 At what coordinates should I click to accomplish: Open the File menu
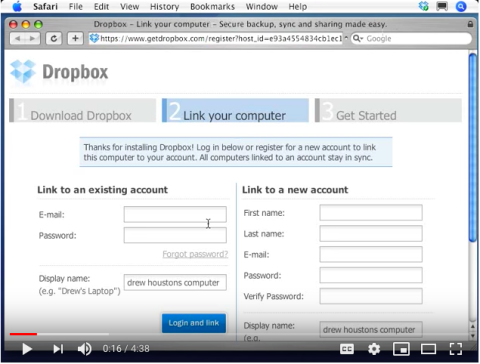coord(76,7)
